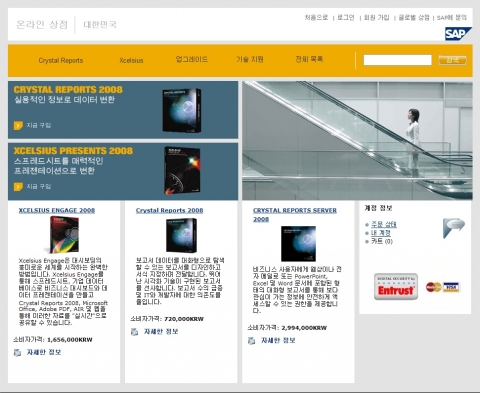This screenshot has width=480, height=393.
Task: Open the Crystal Reports menu
Action: point(61,60)
